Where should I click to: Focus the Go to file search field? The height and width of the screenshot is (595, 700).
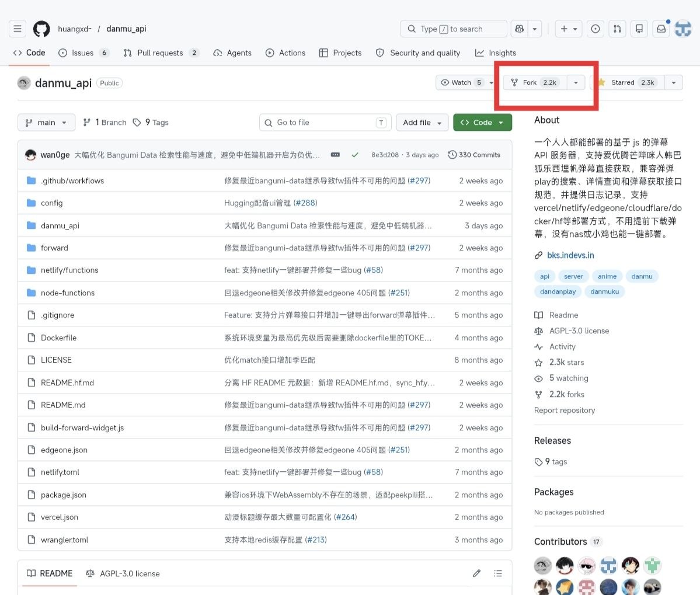(325, 122)
